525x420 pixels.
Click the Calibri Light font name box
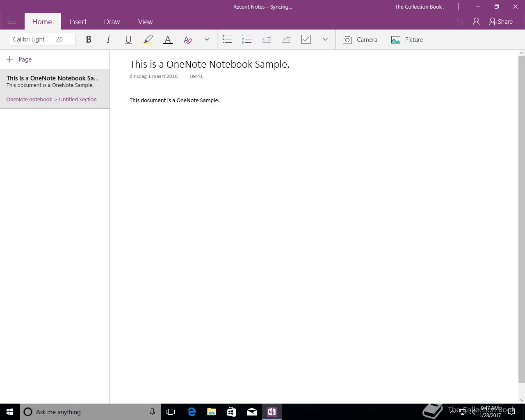(x=32, y=39)
